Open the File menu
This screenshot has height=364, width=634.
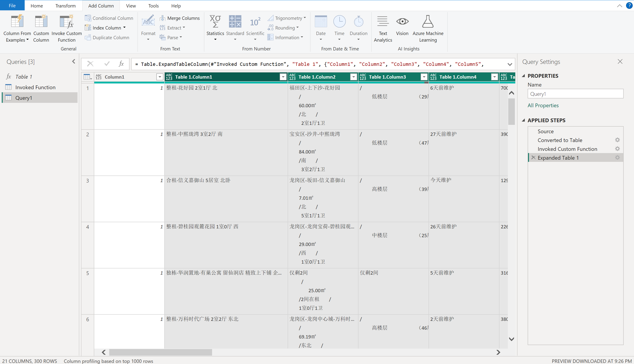click(12, 6)
